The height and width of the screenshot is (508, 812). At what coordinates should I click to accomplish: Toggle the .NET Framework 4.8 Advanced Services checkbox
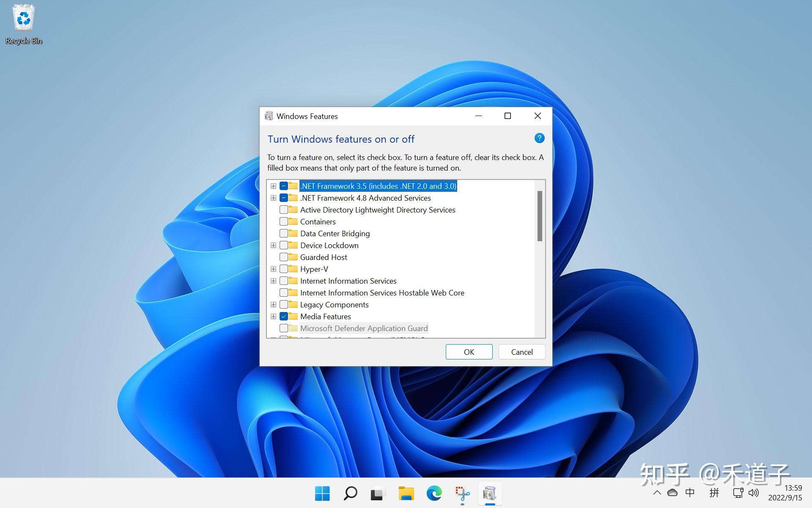(284, 198)
